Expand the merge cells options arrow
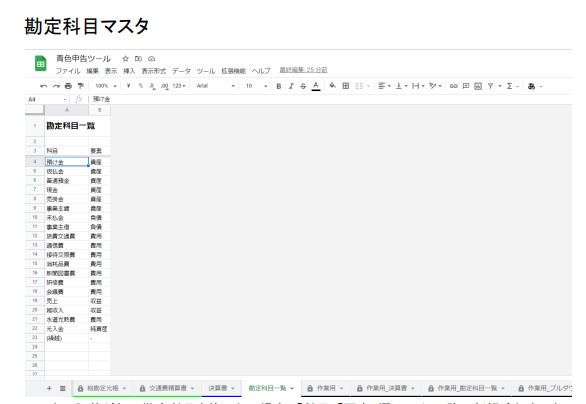This screenshot has height=404, width=586. click(368, 86)
